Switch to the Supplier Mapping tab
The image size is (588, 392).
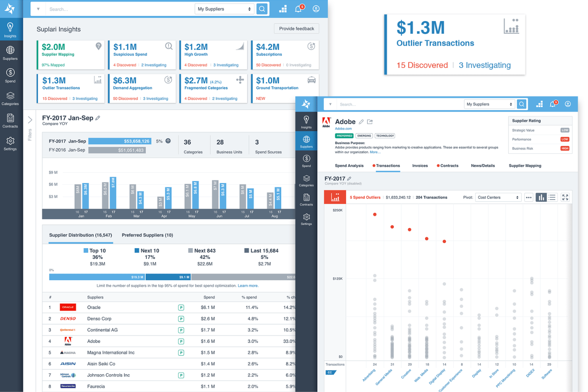point(525,166)
